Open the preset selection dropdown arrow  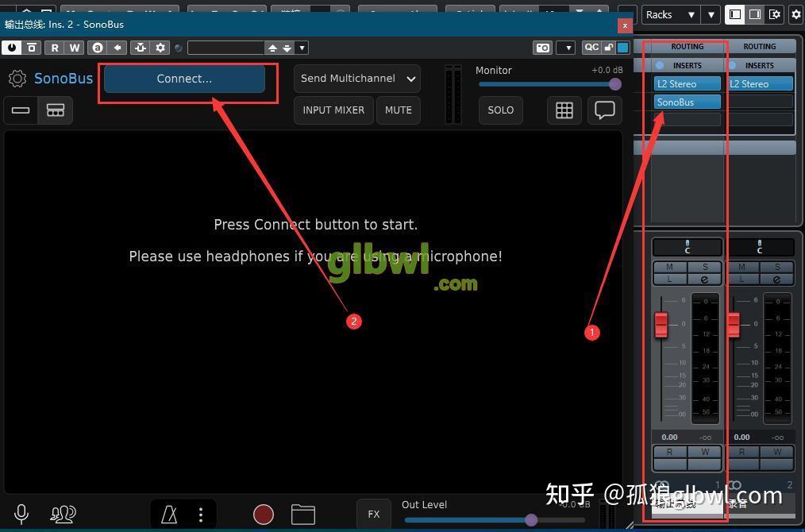click(301, 48)
